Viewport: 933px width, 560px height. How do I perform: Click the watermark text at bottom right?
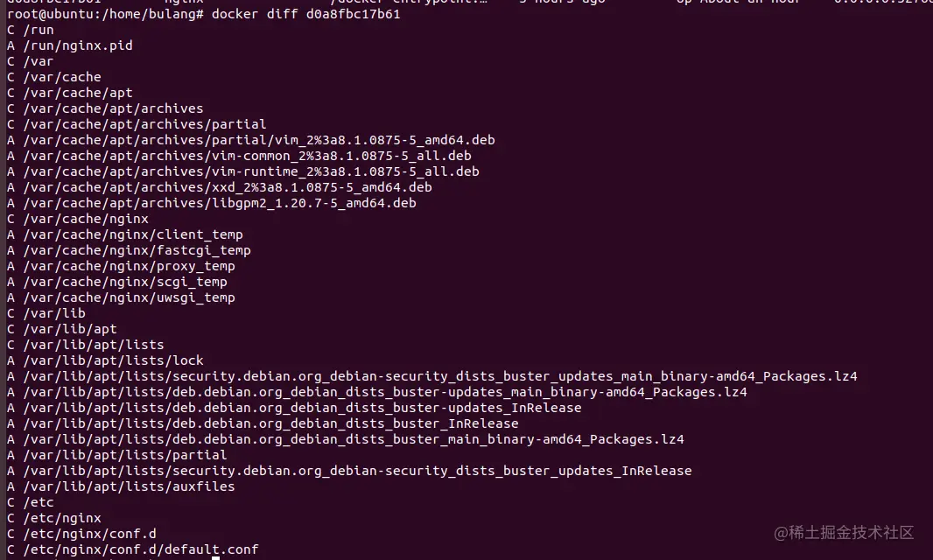(843, 532)
